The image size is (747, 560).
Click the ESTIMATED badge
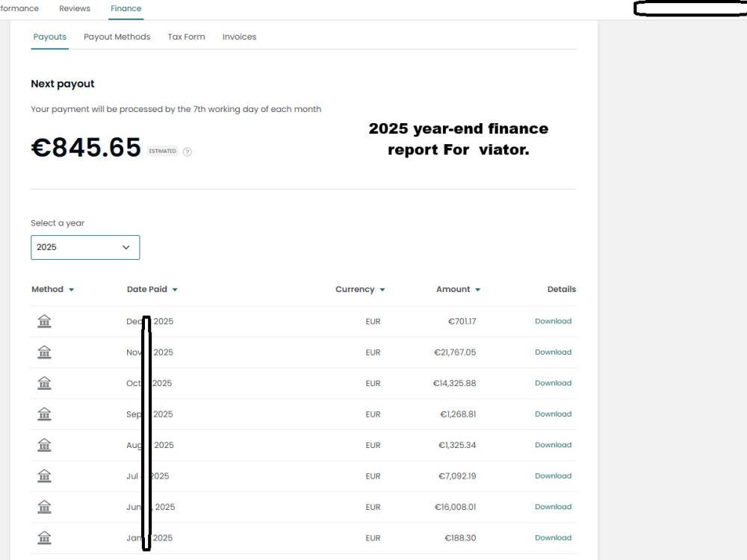point(162,151)
